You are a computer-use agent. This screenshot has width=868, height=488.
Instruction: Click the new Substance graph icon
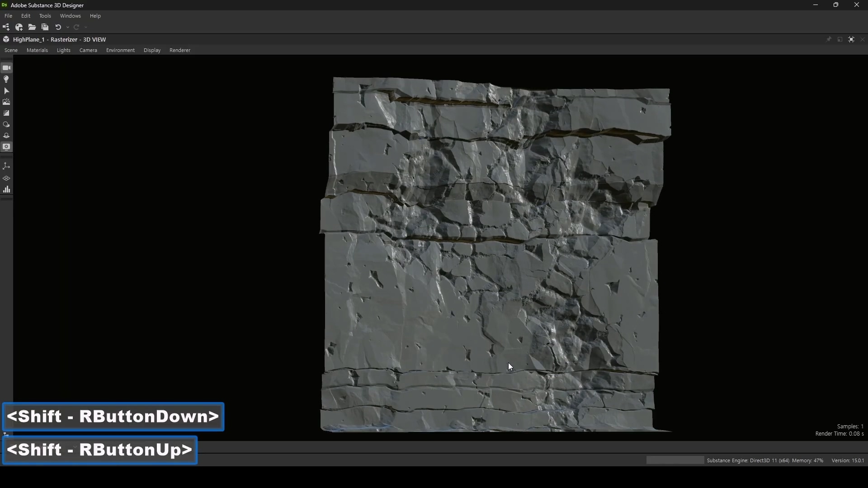pos(6,27)
